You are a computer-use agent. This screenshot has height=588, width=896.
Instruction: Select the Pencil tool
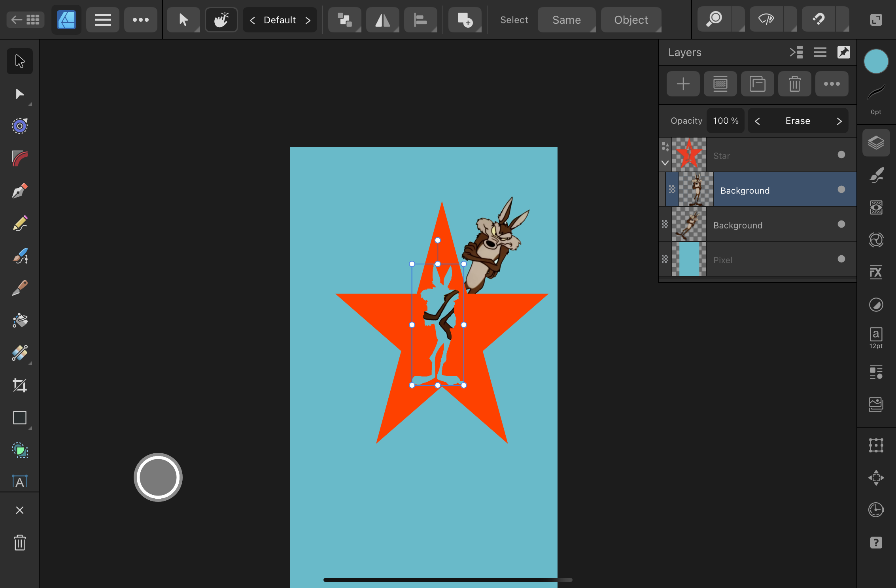[20, 223]
